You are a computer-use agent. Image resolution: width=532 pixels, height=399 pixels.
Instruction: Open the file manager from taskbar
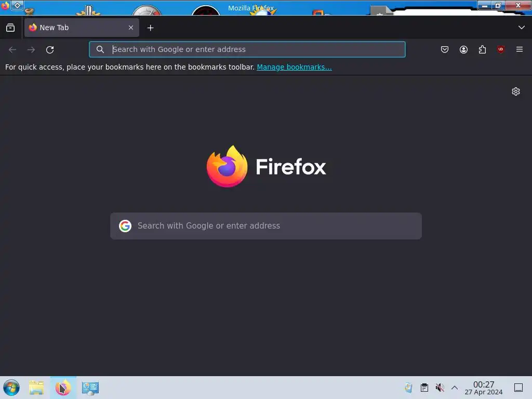click(x=36, y=388)
